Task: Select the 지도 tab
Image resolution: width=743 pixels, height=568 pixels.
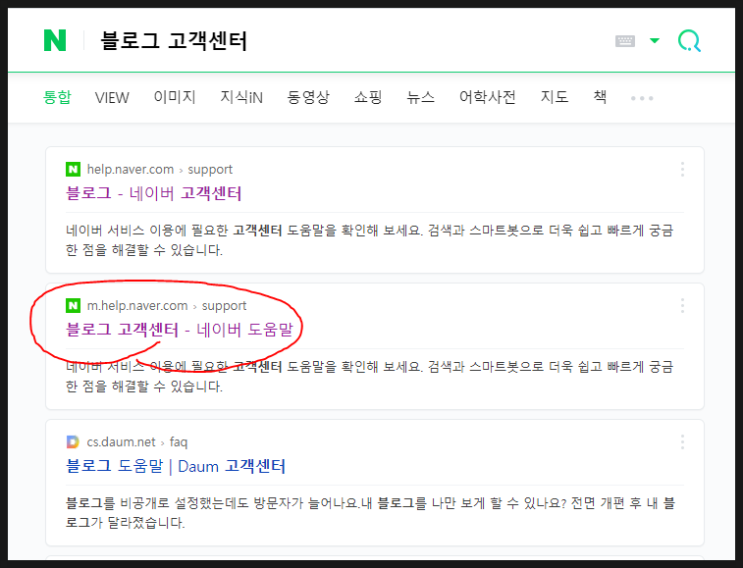Action: (554, 97)
